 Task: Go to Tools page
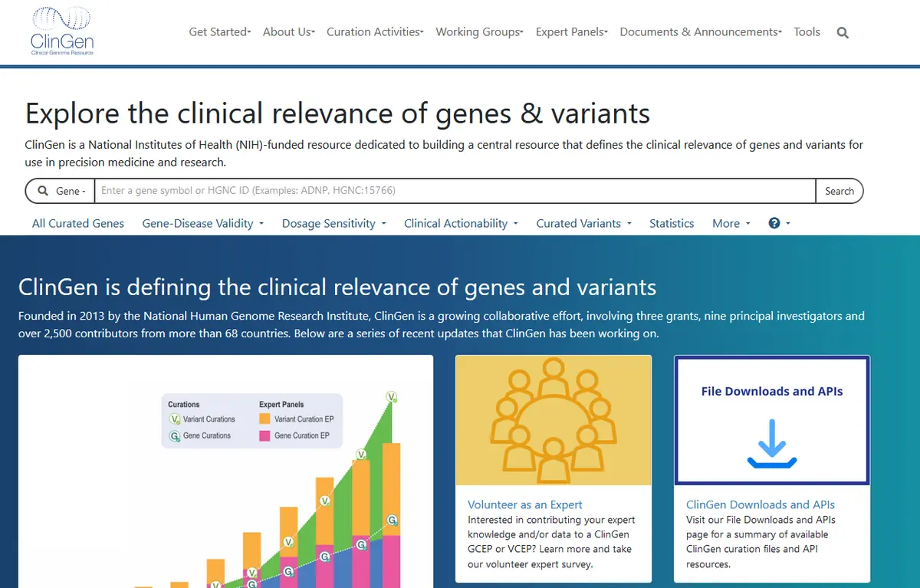[807, 32]
